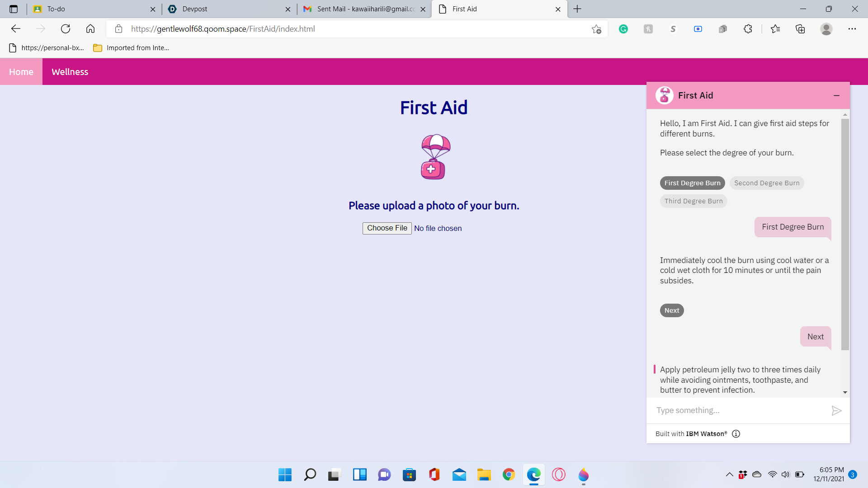Open the Wellness menu item
The width and height of the screenshot is (868, 488).
(70, 72)
